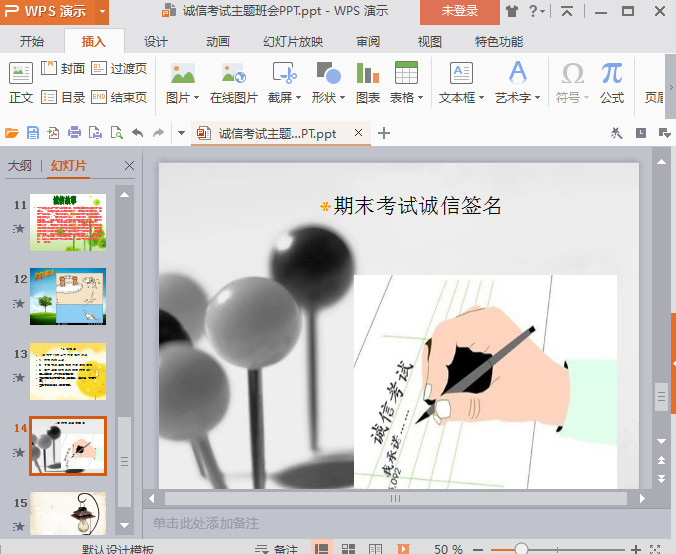
Task: Close the slide thumbnail pane
Action: [x=129, y=166]
